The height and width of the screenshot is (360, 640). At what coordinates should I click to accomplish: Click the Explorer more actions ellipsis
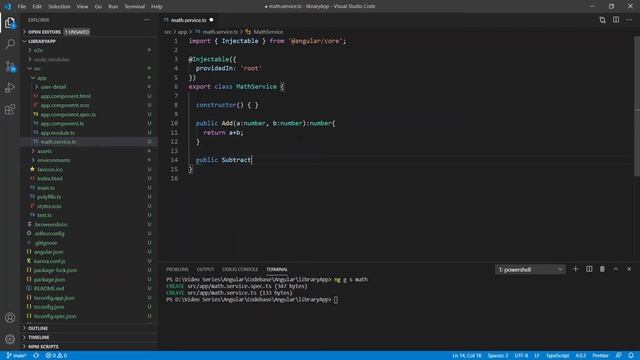click(x=147, y=20)
